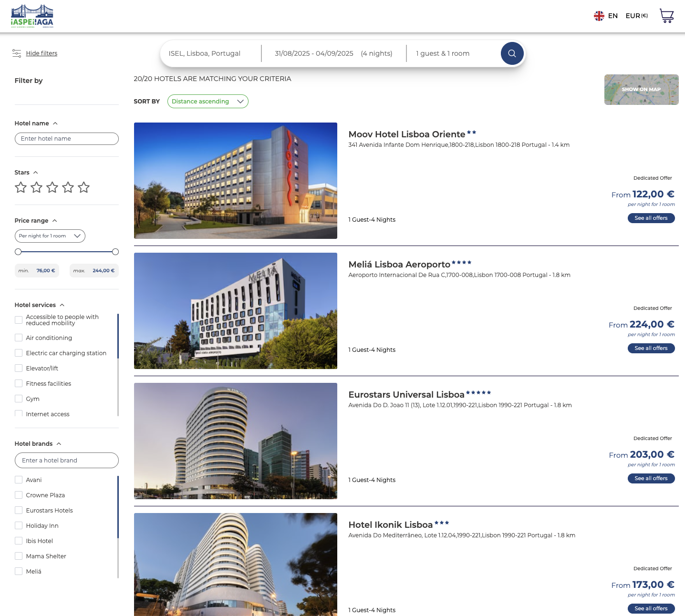Open the Moov Hotel Lisboa Oriente title

(407, 134)
